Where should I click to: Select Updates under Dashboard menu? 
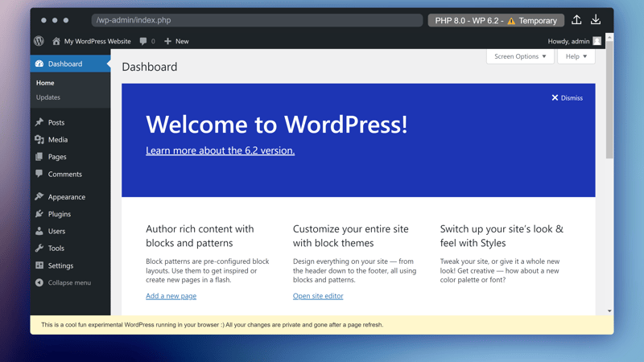pos(48,97)
